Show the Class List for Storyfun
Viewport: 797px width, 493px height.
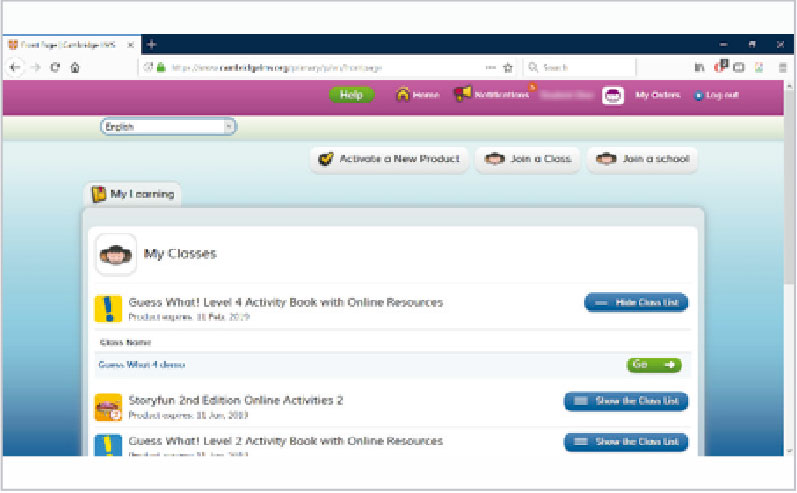626,401
